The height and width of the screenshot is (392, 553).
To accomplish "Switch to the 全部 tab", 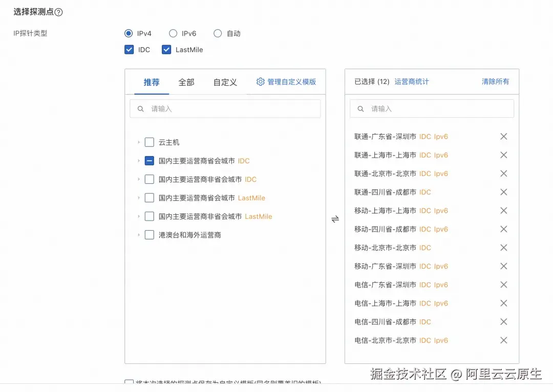I will [x=186, y=82].
